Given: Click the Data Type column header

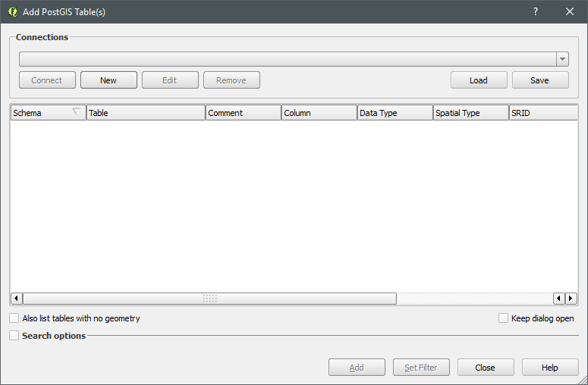Looking at the screenshot, I should (x=395, y=113).
